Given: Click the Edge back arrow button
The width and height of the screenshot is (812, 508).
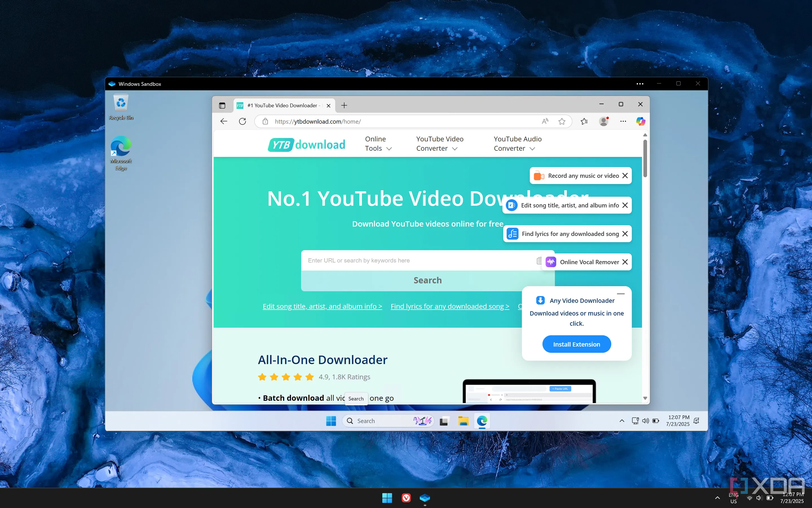Looking at the screenshot, I should point(224,121).
